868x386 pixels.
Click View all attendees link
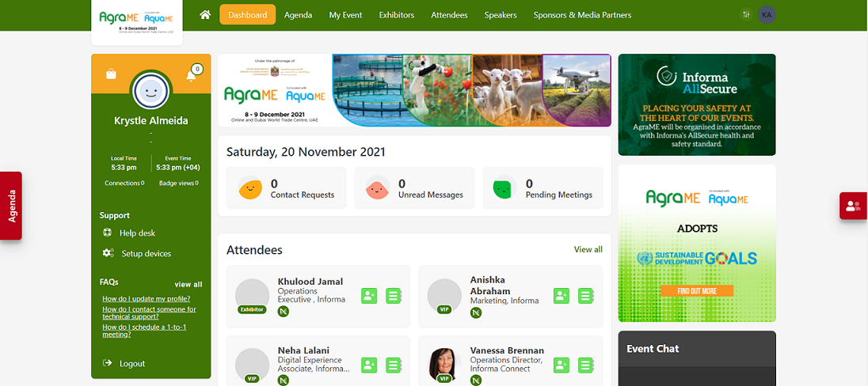point(588,249)
